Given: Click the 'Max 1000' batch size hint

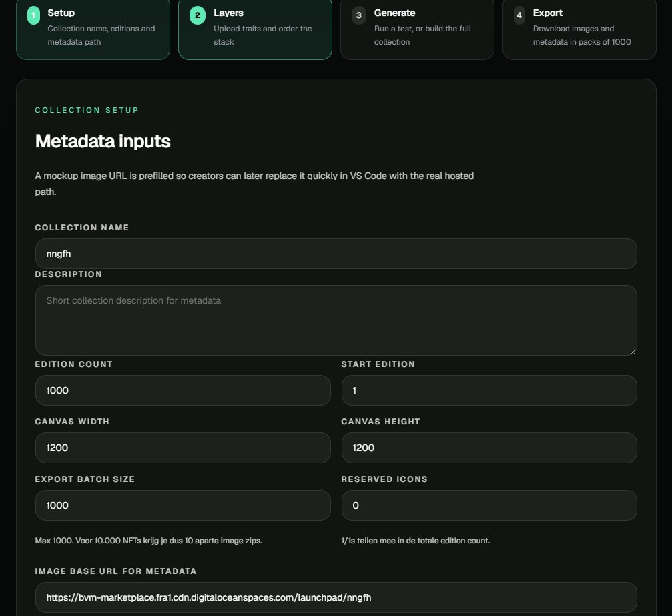Looking at the screenshot, I should pyautogui.click(x=148, y=541).
